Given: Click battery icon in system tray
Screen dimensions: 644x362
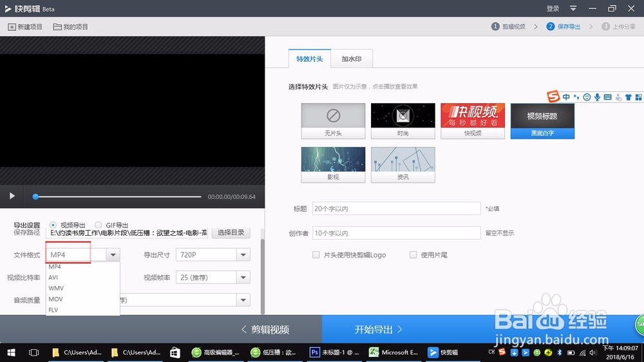Looking at the screenshot, I should point(571,352).
